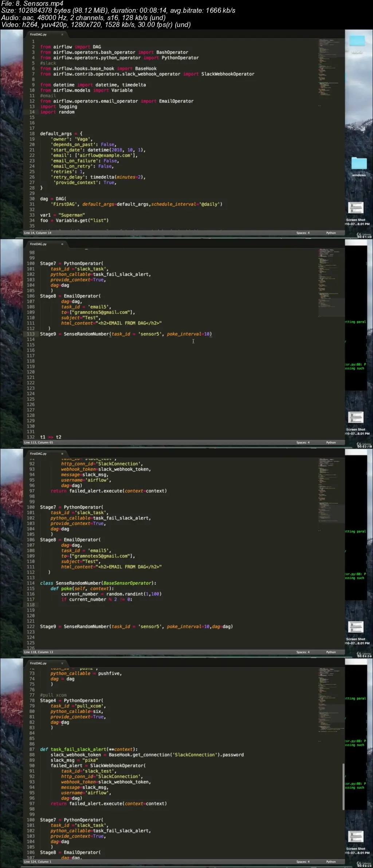Open the 'windows' desktop folder icon
This screenshot has height=868, width=373.
coord(359,163)
